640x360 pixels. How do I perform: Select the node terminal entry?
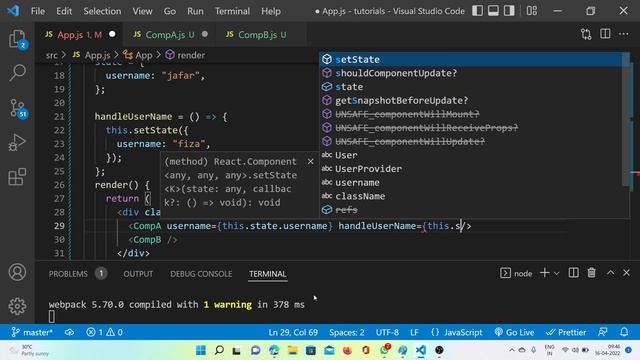click(x=516, y=273)
